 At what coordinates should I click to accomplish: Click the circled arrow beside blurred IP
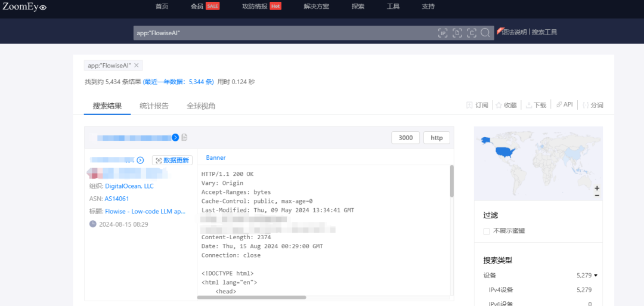tap(140, 160)
